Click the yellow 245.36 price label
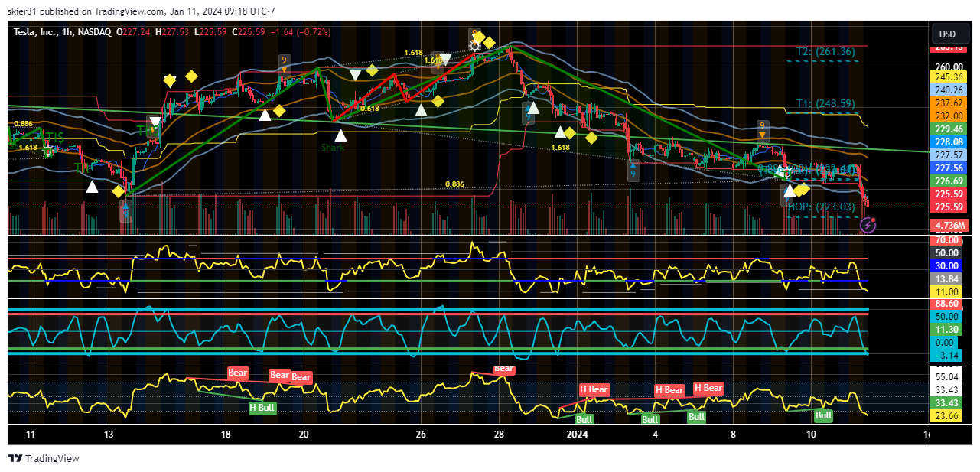Screen dimensions: 980x472 click(x=949, y=77)
